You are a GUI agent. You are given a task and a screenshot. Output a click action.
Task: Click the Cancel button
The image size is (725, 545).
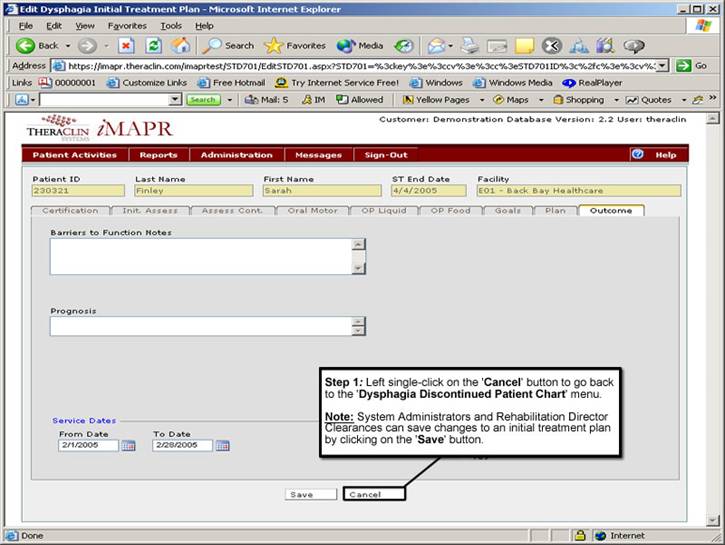click(x=365, y=494)
